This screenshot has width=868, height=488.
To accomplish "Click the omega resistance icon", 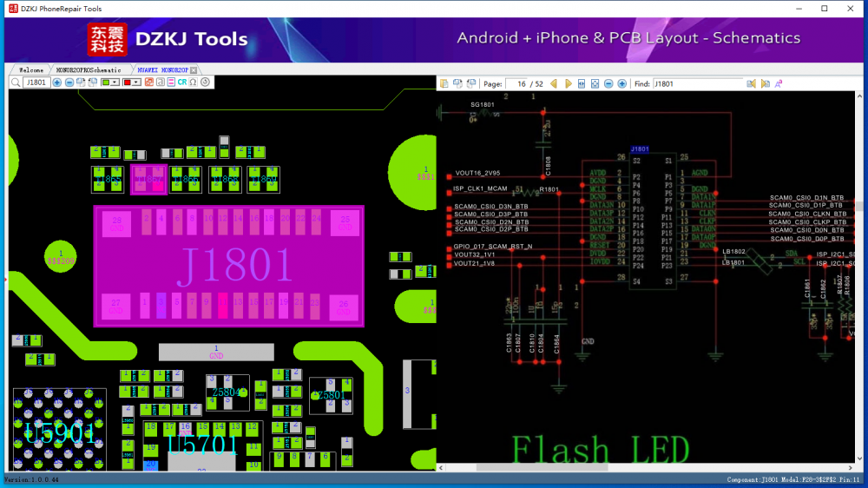I will click(x=194, y=82).
